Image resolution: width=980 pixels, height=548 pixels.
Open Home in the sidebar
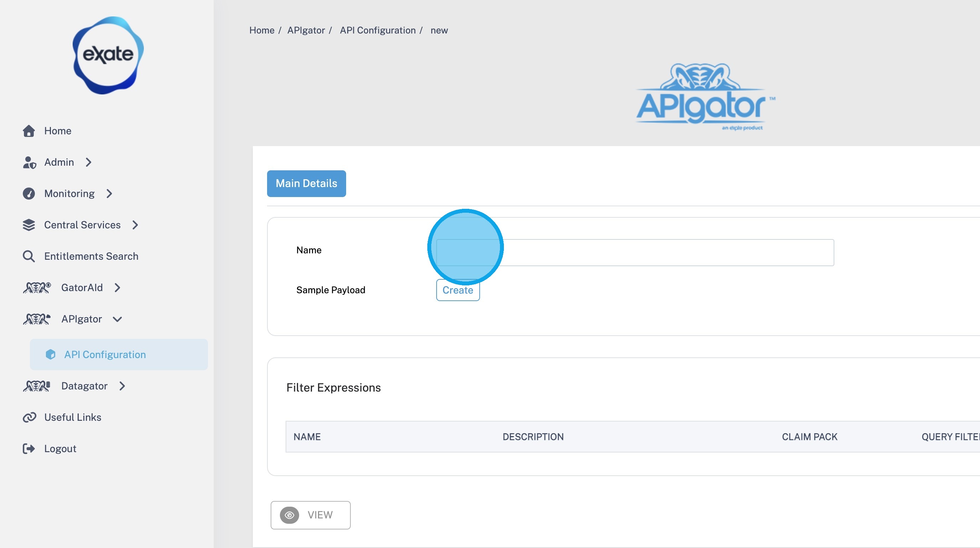(x=58, y=131)
